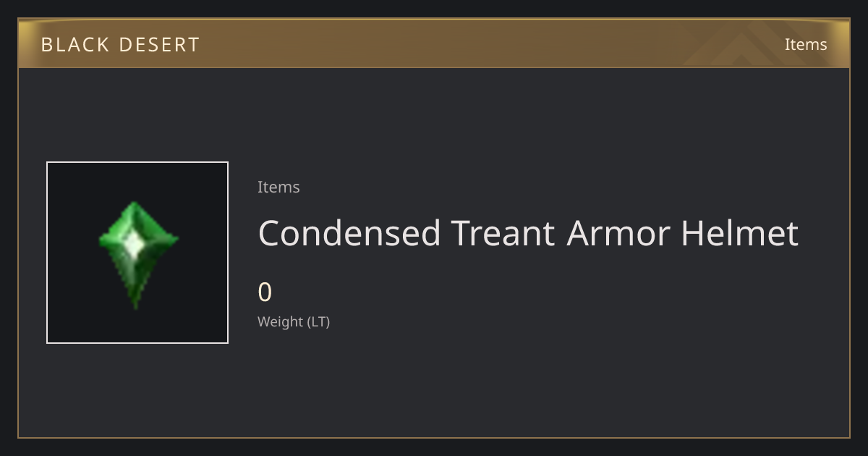Click the word Armor in the item name
The width and height of the screenshot is (868, 456).
[x=618, y=233]
